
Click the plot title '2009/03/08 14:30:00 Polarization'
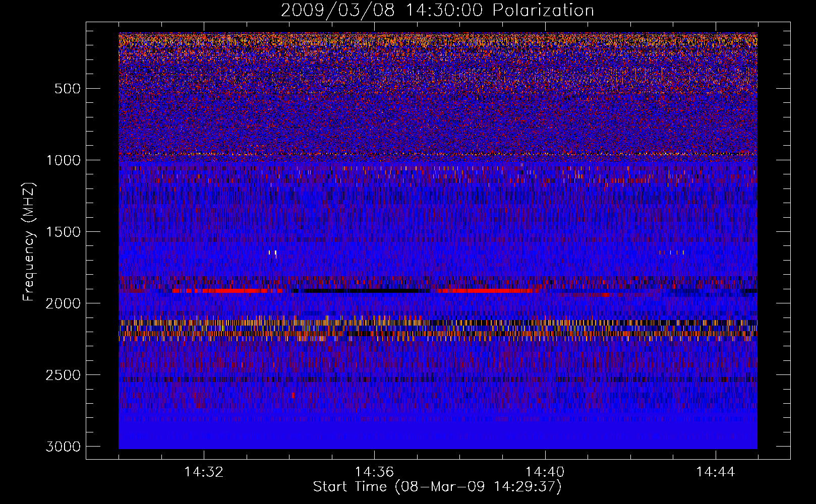[437, 10]
